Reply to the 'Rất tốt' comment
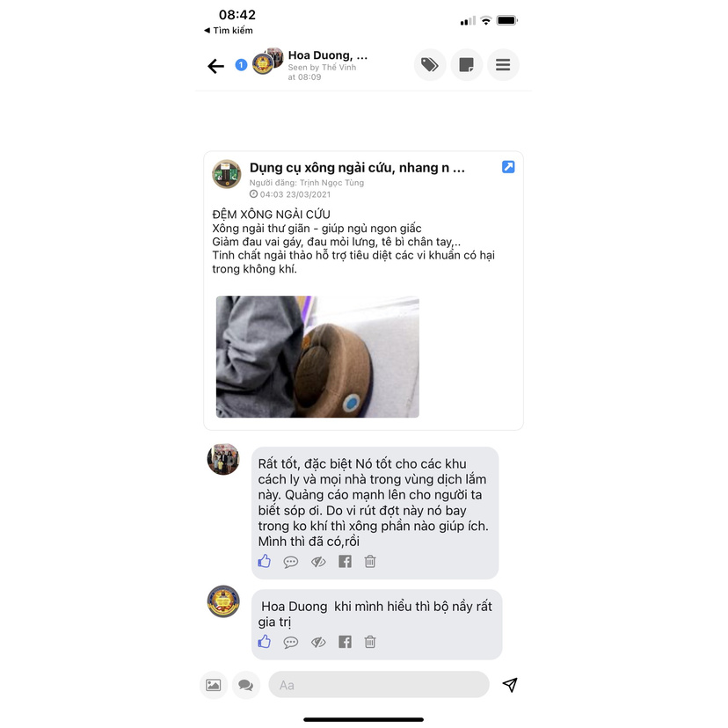 291,562
